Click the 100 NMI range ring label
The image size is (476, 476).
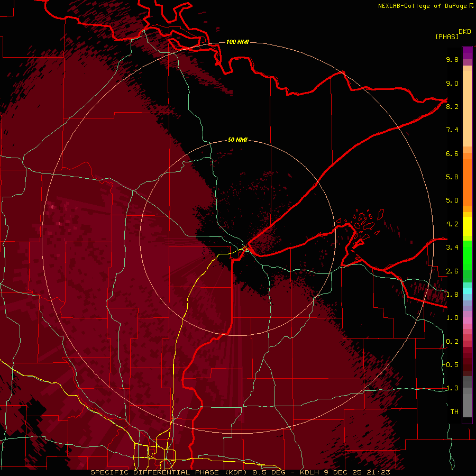(x=237, y=42)
